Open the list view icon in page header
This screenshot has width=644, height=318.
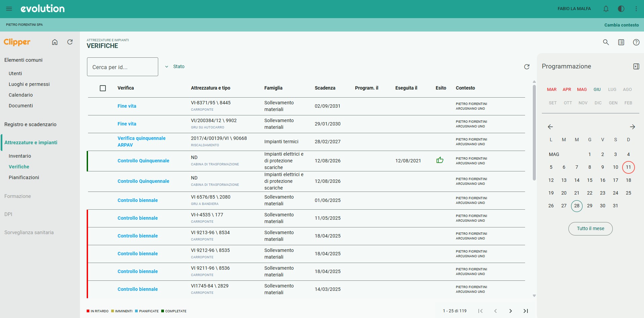621,42
